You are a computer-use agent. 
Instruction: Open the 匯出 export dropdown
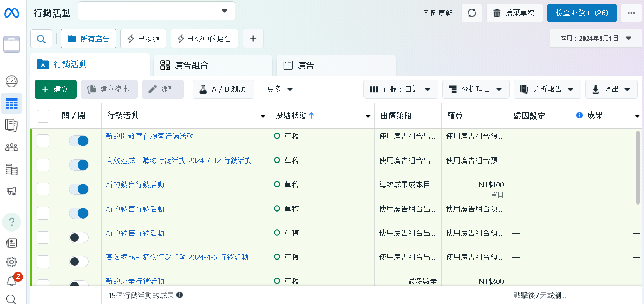(611, 89)
